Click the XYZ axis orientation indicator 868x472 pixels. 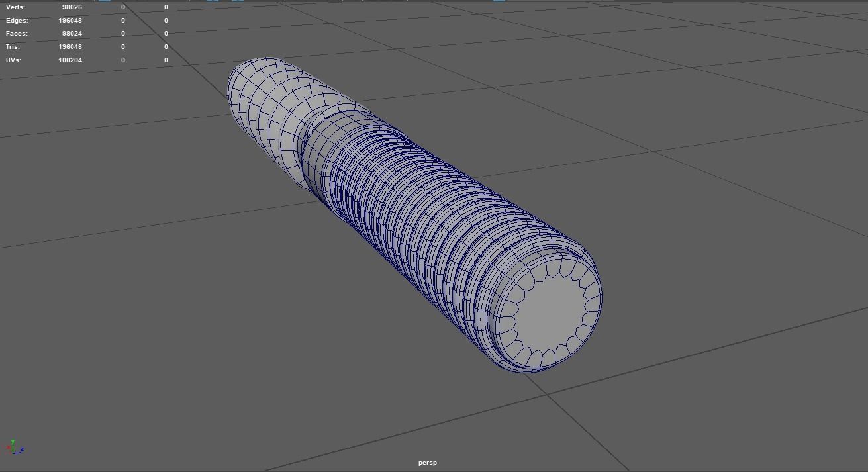(17, 447)
